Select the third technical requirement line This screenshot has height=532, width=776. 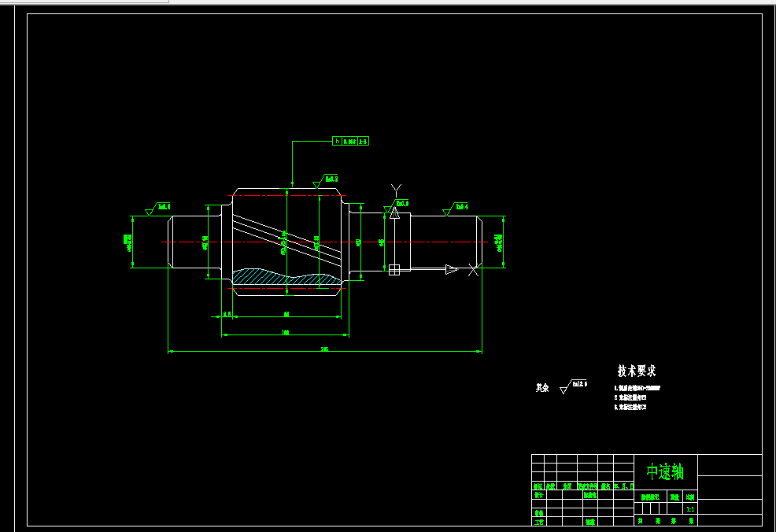coord(630,408)
